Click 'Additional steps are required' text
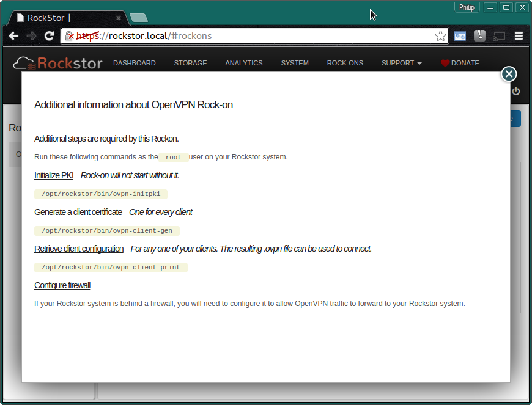Viewport: 532px width, 405px height. pyautogui.click(x=106, y=139)
